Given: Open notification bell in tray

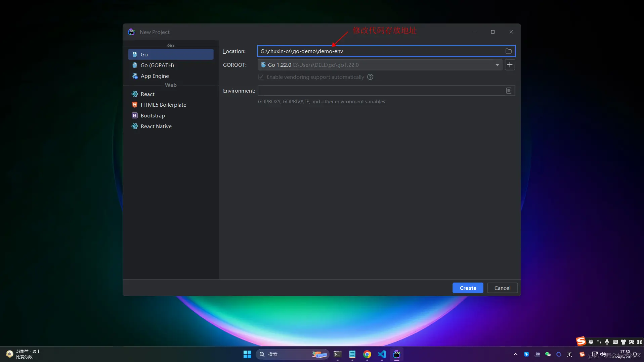Looking at the screenshot, I should tap(635, 354).
